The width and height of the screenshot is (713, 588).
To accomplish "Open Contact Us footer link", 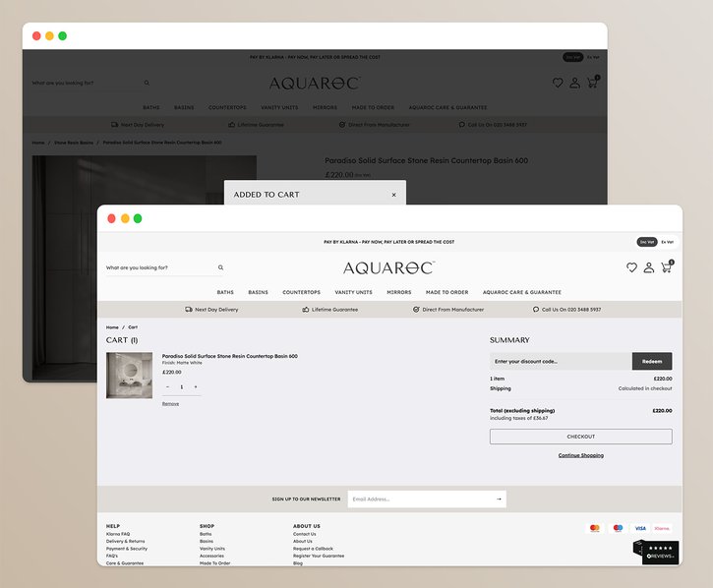I will 305,534.
